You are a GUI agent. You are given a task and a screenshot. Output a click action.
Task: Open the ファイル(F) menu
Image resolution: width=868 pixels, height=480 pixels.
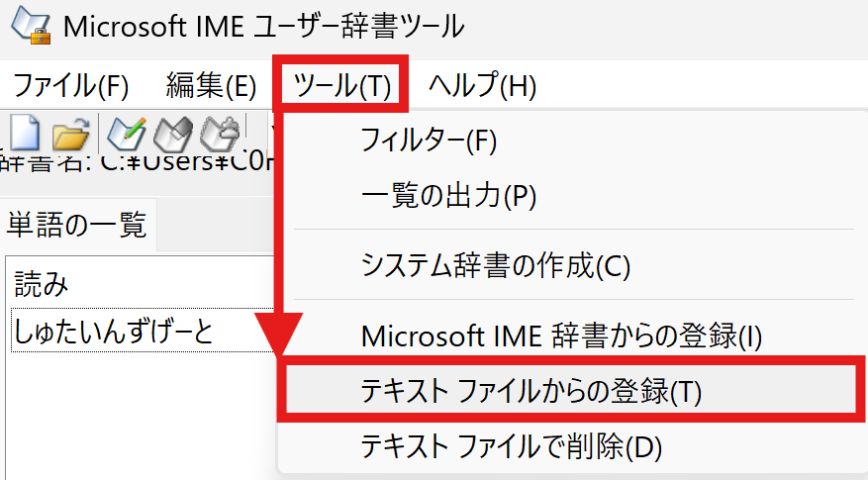click(70, 86)
